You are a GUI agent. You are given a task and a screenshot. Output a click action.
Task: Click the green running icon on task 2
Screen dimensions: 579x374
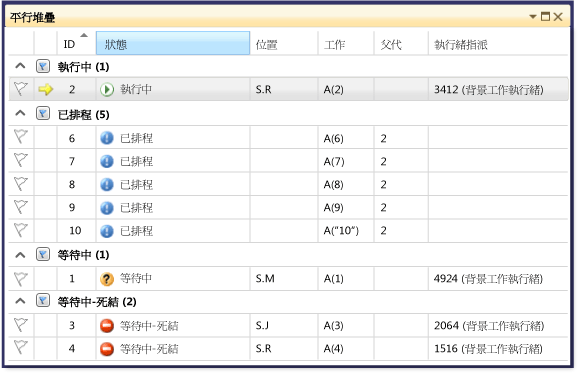tap(107, 89)
